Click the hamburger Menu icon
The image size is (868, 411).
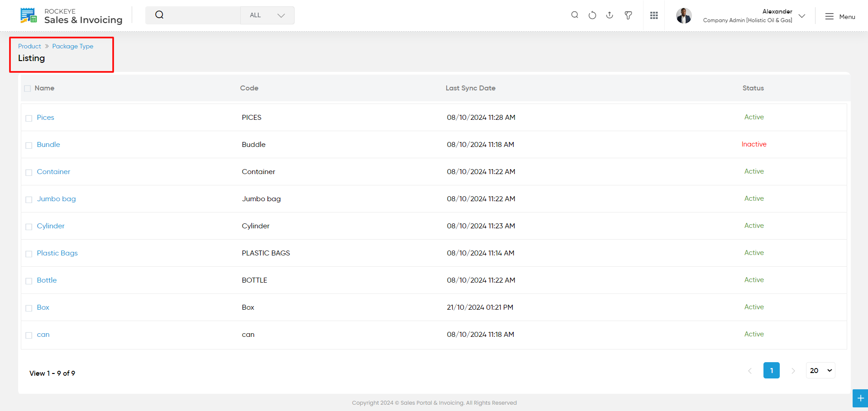[829, 17]
